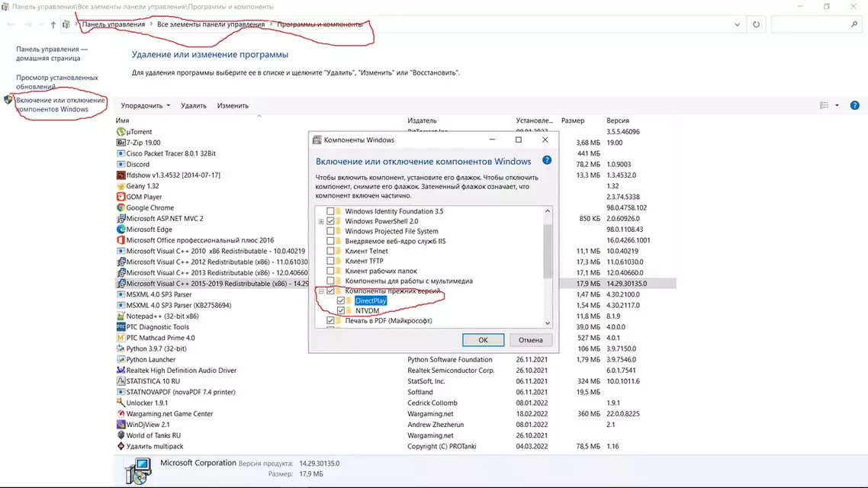868x488 pixels.
Task: Click the down arrow of the components scrollbar
Action: coord(548,323)
